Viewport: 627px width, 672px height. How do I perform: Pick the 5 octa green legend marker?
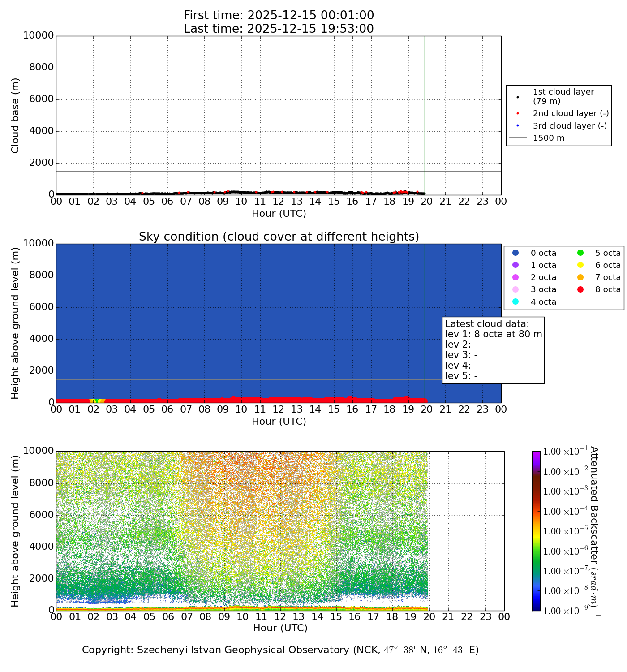point(580,253)
